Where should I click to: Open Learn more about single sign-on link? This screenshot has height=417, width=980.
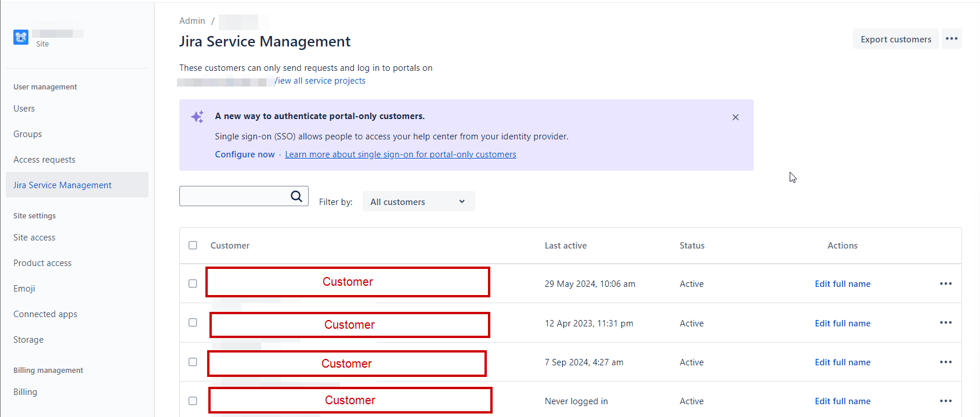pyautogui.click(x=400, y=154)
